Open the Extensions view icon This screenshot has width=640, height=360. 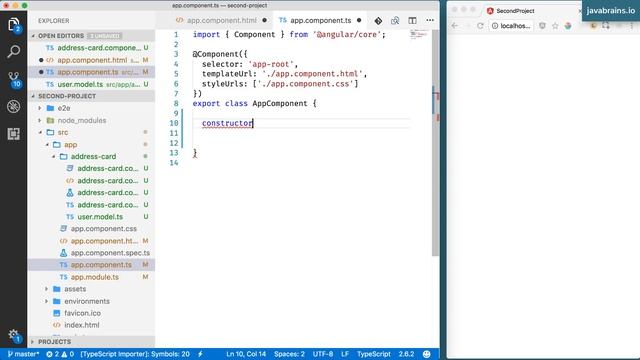tap(13, 134)
